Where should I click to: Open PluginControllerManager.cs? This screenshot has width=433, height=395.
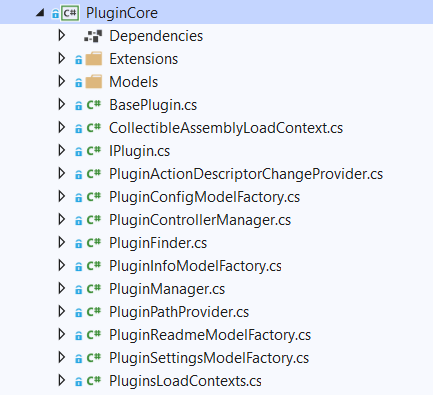point(200,220)
